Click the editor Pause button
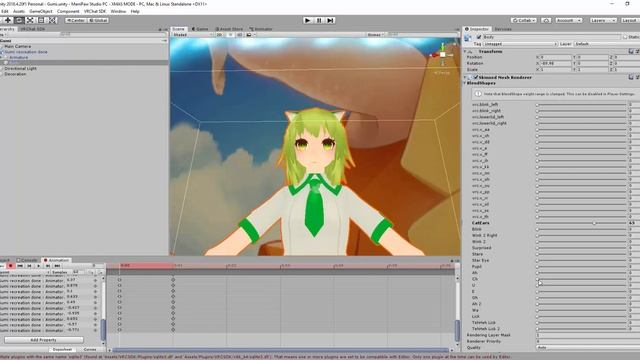Viewport: 640px width, 360px height. coord(319,20)
